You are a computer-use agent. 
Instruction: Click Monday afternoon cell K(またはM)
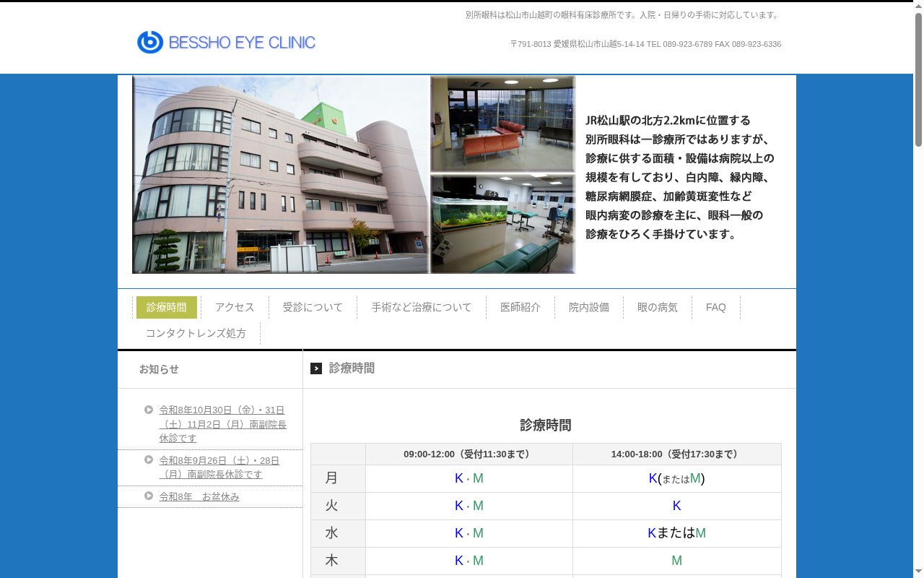[x=676, y=478]
